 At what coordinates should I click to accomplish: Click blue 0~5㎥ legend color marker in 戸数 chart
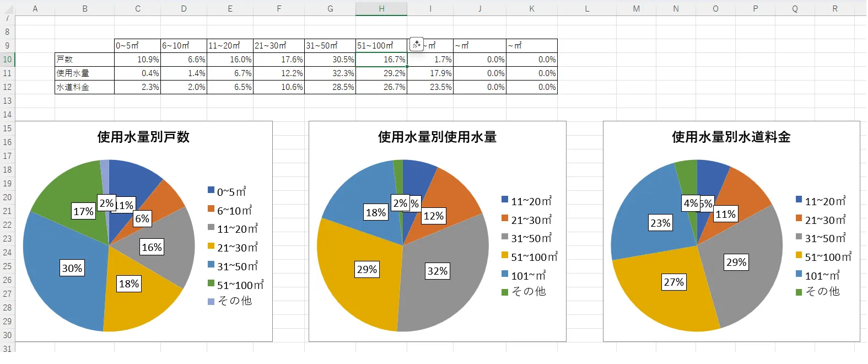(211, 190)
